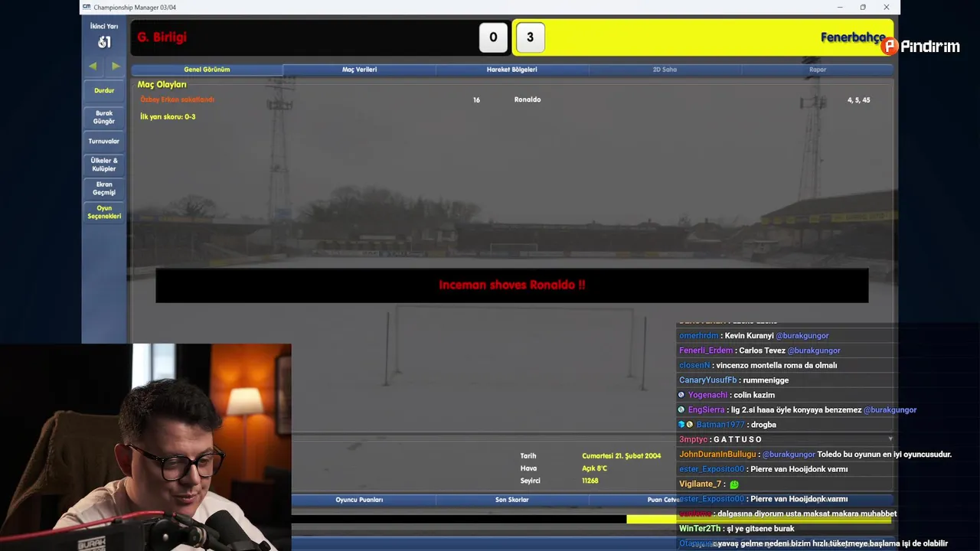Open the Turnuvalar sidebar menu
Screen dimensions: 980x551
pos(104,142)
